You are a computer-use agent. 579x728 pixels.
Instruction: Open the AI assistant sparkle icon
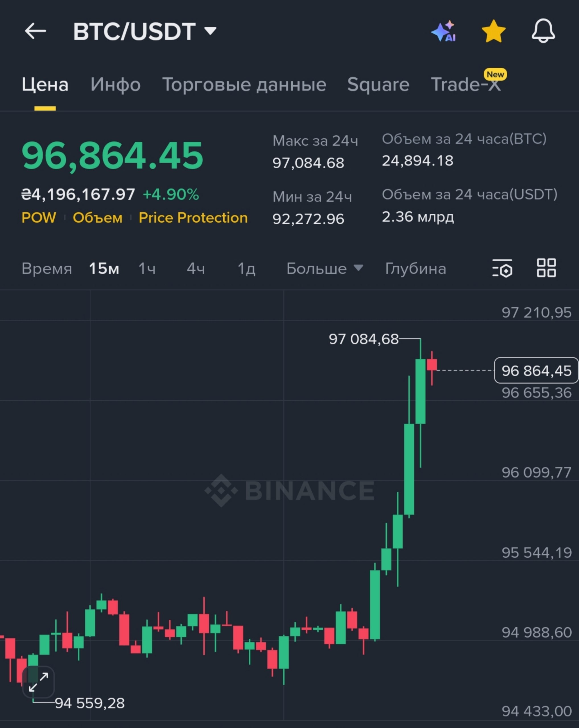pyautogui.click(x=444, y=31)
